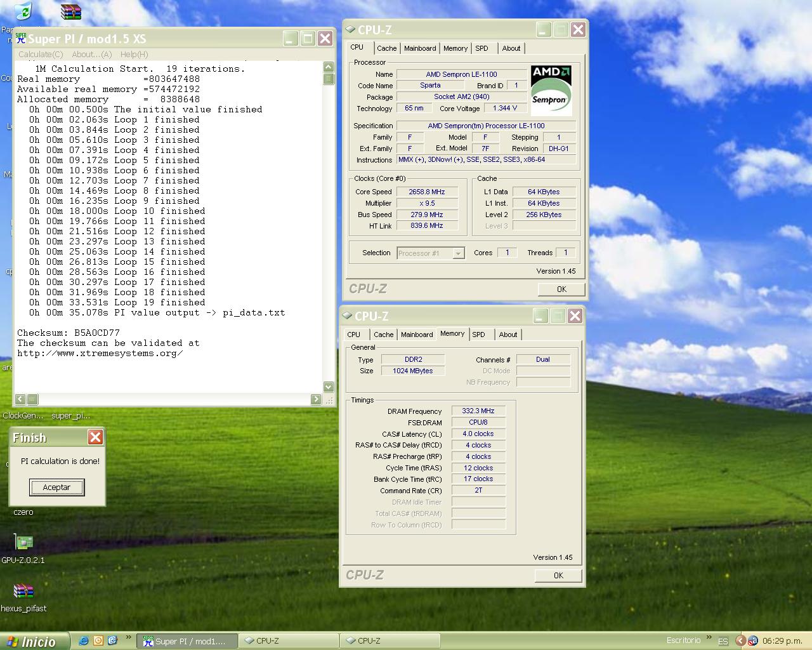Click scroll-right arrow in Super PI output
The height and width of the screenshot is (650, 812).
point(316,399)
